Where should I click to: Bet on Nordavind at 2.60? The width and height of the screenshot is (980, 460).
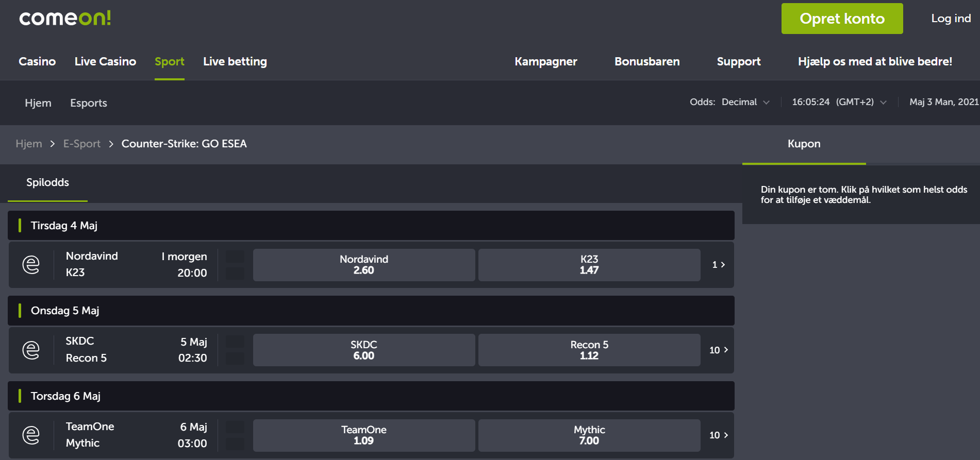coord(364,265)
